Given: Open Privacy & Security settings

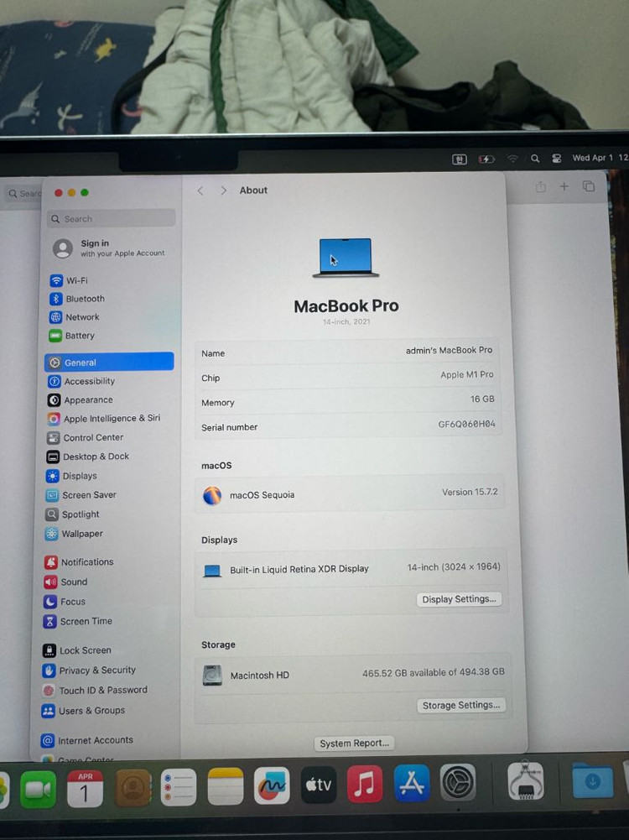Looking at the screenshot, I should tap(89, 670).
